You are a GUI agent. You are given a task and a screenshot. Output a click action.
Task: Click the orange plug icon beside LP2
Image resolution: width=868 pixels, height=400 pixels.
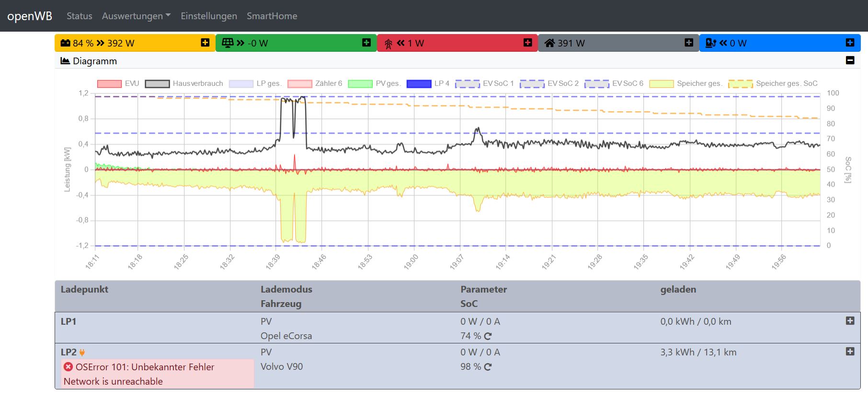pyautogui.click(x=82, y=353)
